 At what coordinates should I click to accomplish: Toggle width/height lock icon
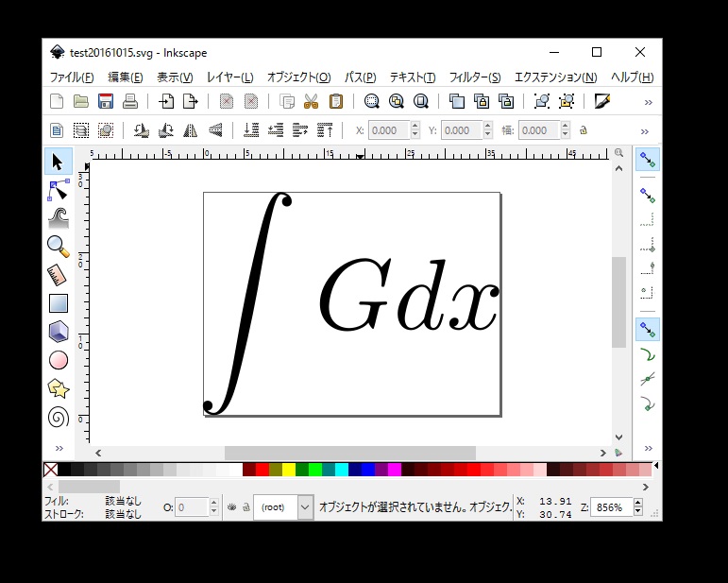[x=584, y=130]
